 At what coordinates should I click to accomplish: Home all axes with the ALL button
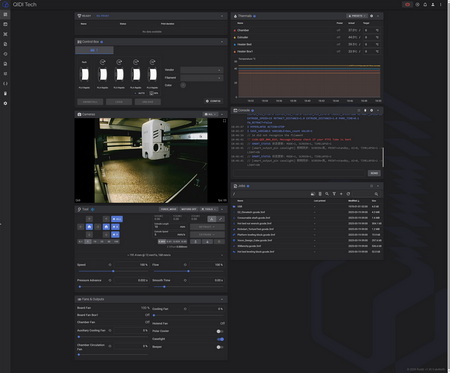[117, 219]
